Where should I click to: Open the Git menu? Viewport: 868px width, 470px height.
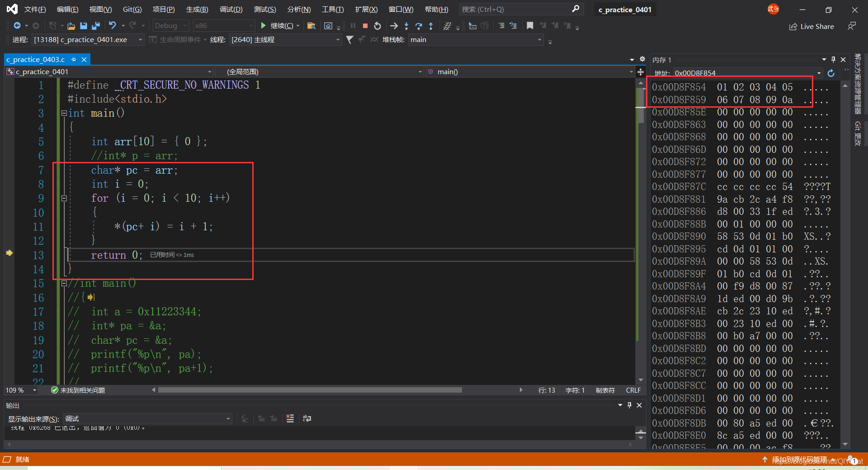point(132,9)
